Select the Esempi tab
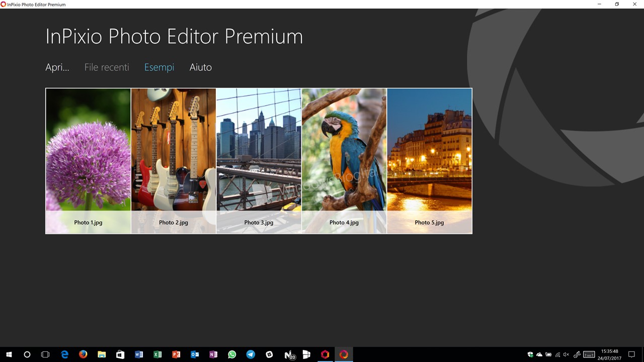 click(x=159, y=67)
